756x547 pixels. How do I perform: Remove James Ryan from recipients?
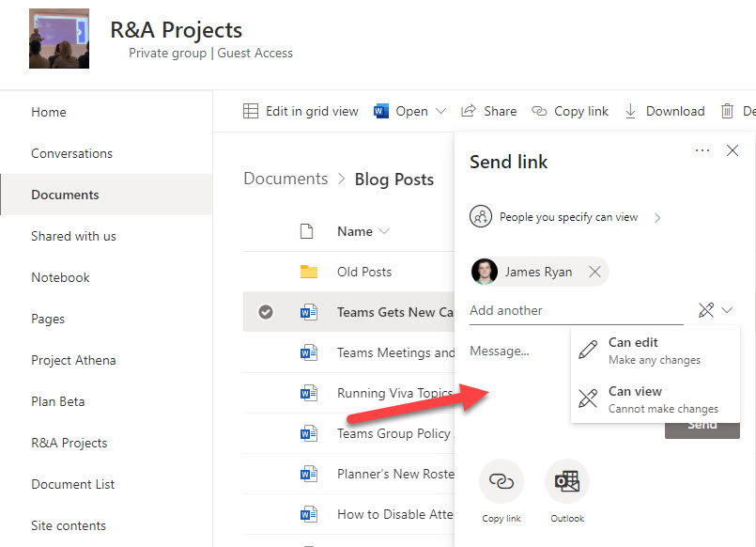pyautogui.click(x=594, y=272)
